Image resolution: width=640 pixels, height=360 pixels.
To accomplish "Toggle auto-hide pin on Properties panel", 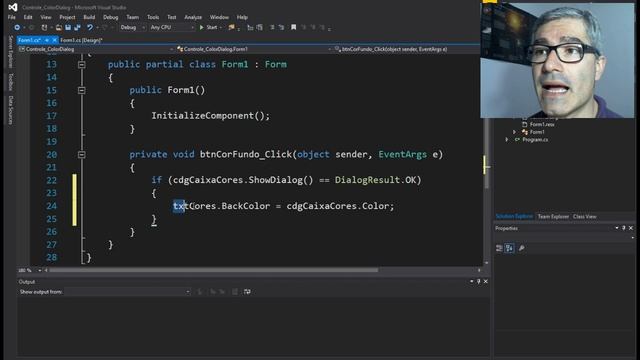I will [624, 228].
